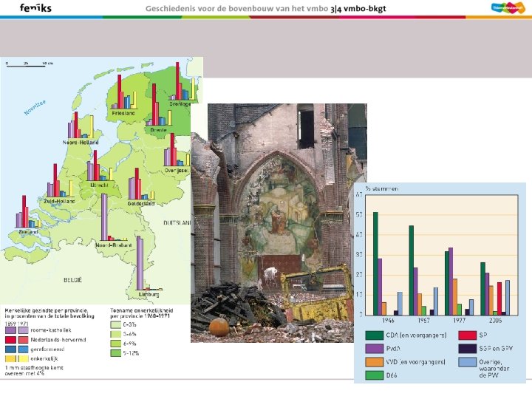Select the 'Nederlands-hervormd' legend label
The image size is (532, 399).
point(58,339)
